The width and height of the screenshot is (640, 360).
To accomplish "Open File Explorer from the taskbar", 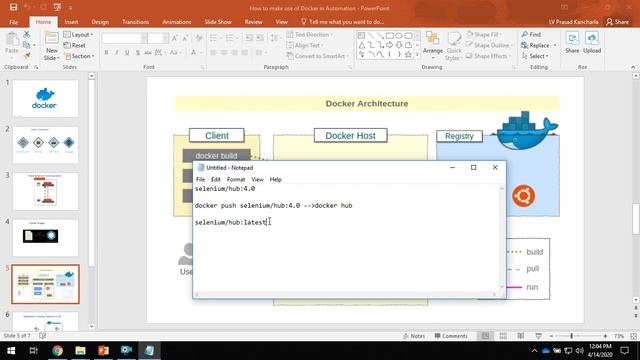I will point(80,351).
